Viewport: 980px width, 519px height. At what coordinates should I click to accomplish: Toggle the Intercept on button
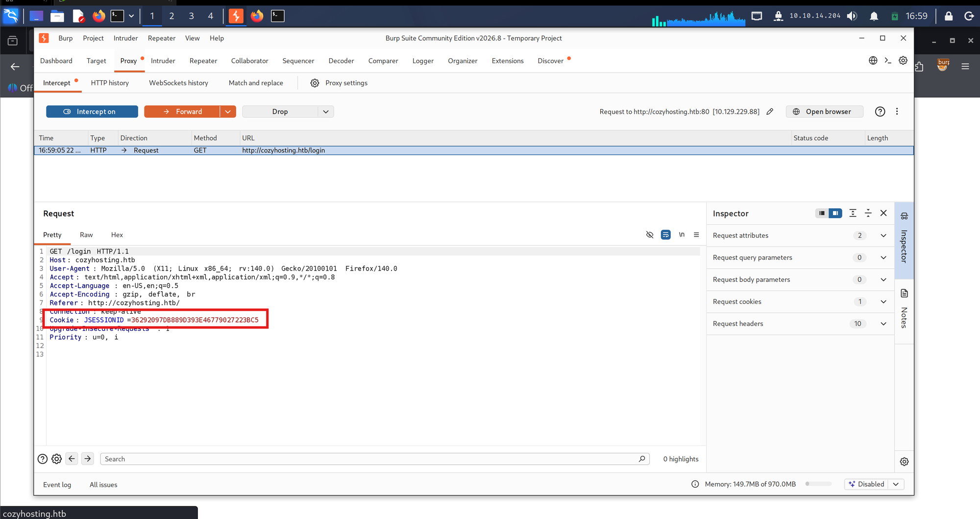[92, 112]
